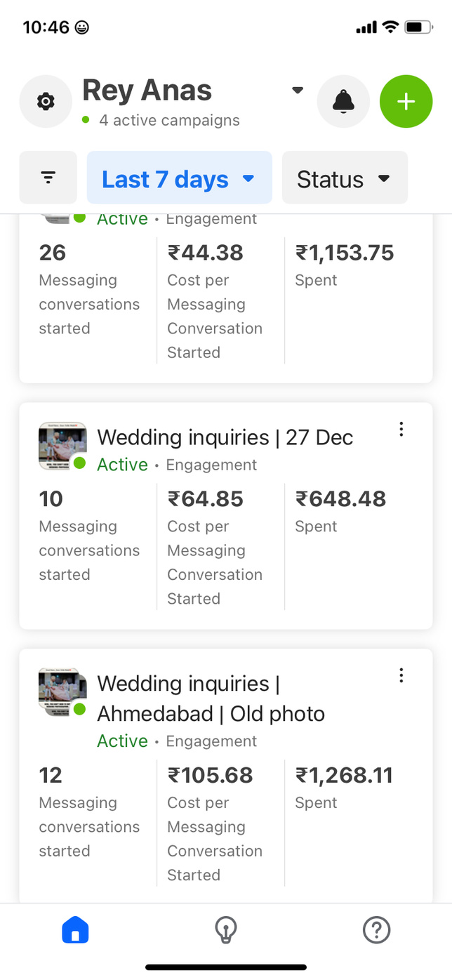Tap the ₹105.68 cost per conversation metric
The height and width of the screenshot is (980, 452).
(210, 776)
